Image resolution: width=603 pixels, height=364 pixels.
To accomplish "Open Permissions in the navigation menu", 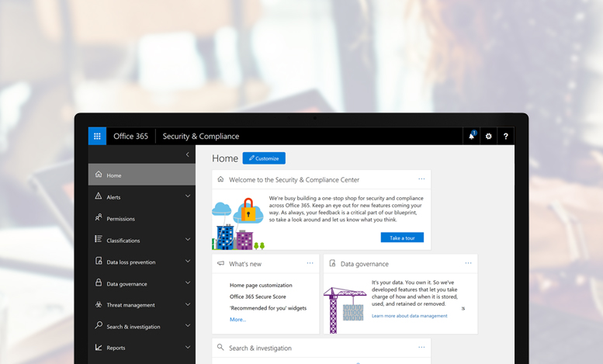I will coord(142,218).
